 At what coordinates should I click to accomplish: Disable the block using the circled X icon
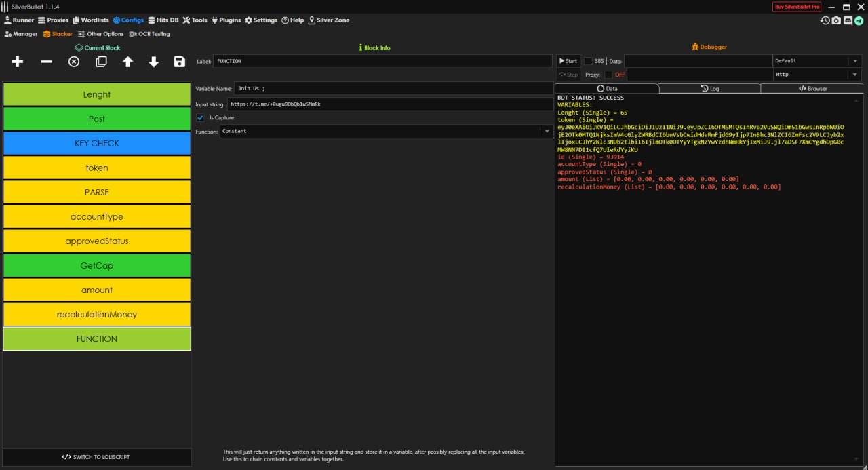(x=74, y=62)
